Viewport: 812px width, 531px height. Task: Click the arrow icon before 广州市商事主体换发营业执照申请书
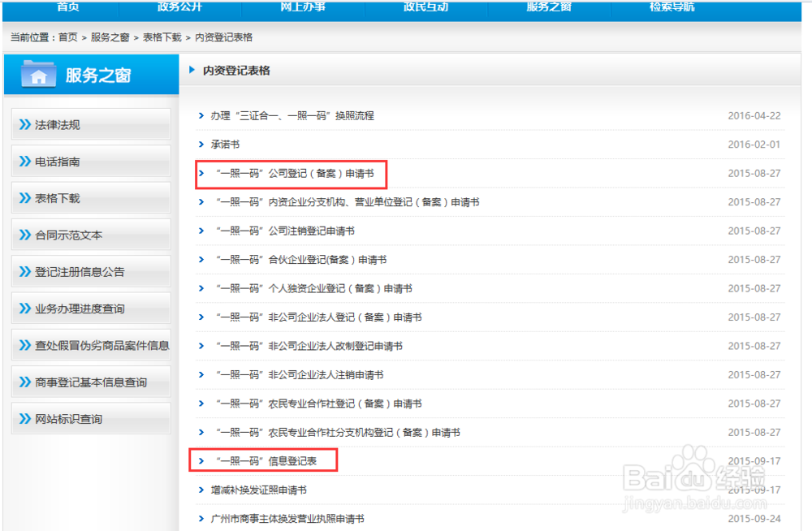pyautogui.click(x=201, y=518)
